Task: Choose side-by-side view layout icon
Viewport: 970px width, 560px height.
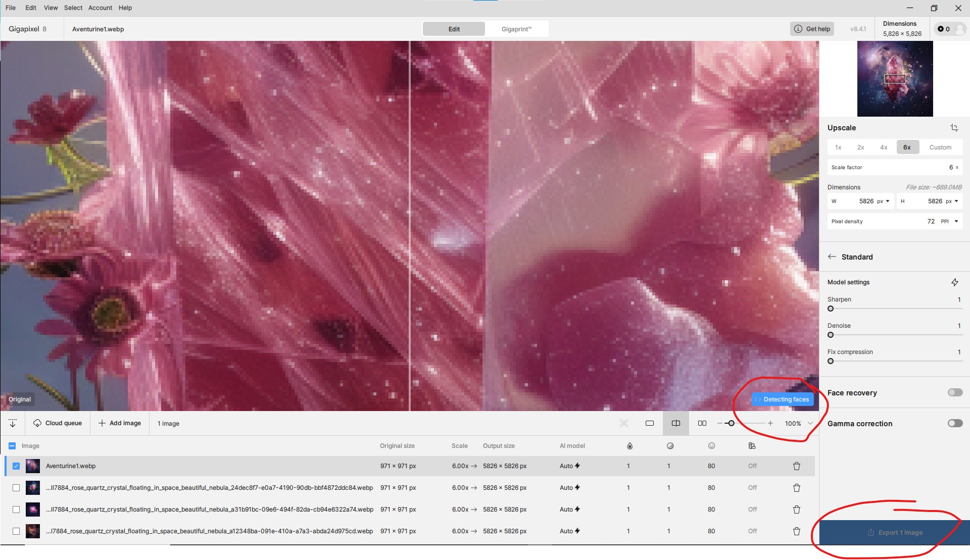Action: 702,423
